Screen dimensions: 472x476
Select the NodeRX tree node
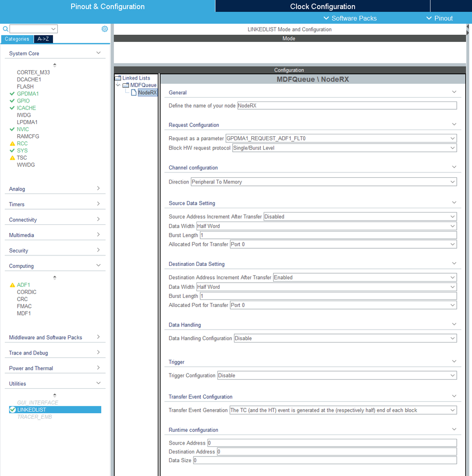147,92
